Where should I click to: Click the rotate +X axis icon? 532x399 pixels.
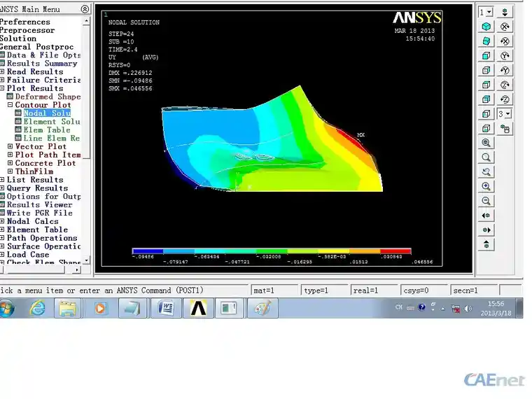505,27
